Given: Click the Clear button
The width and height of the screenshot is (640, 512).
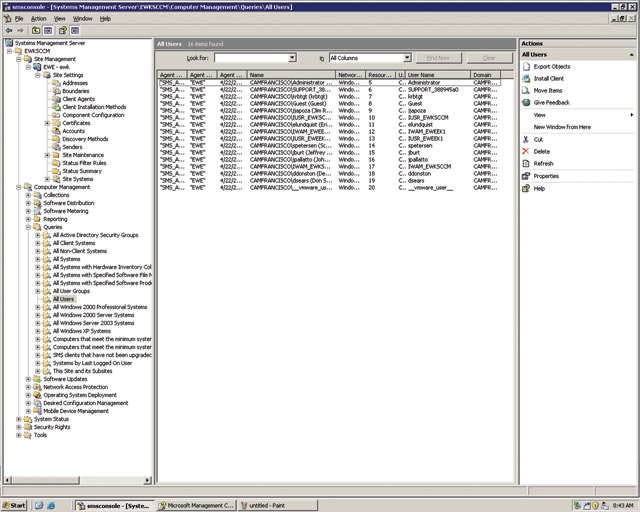Looking at the screenshot, I should coord(489,58).
